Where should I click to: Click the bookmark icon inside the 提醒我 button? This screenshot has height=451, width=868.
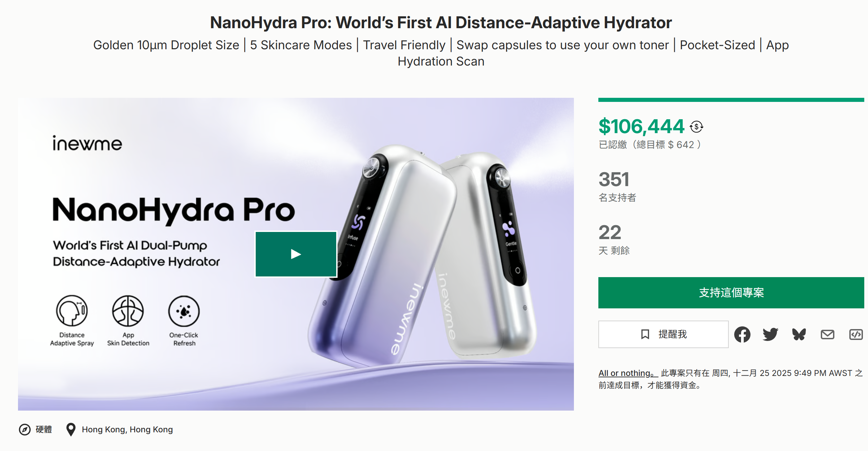[x=646, y=334]
